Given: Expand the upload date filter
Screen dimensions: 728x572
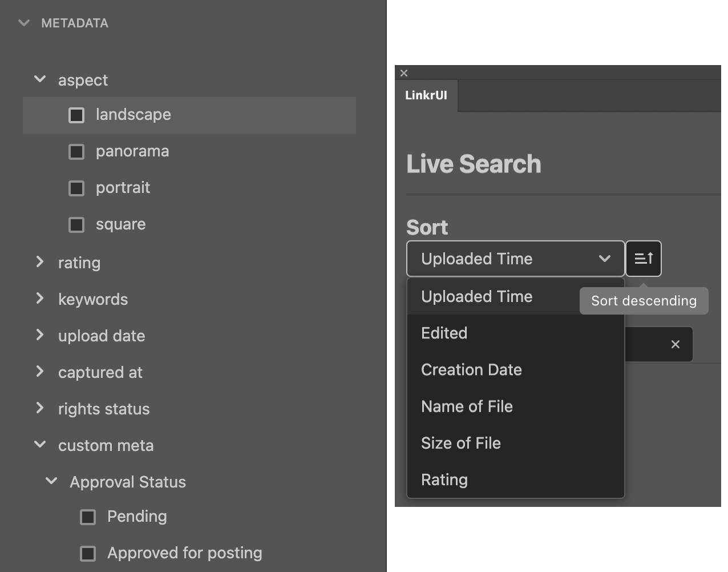Looking at the screenshot, I should [x=40, y=335].
